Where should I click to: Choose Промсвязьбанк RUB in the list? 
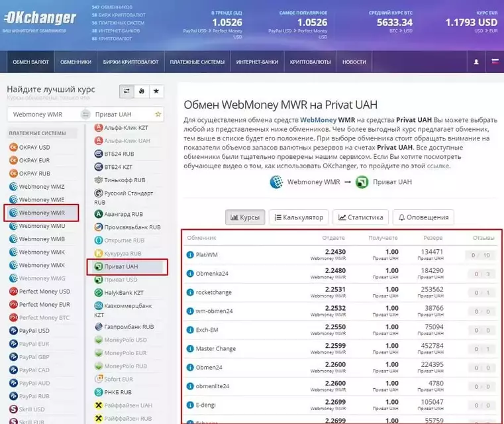127,227
